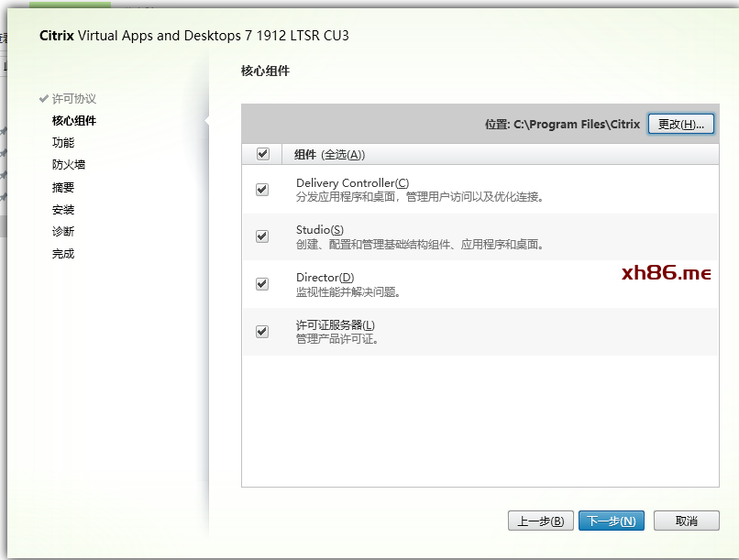Select 功能 step in sidebar
739x560 pixels.
[63, 142]
